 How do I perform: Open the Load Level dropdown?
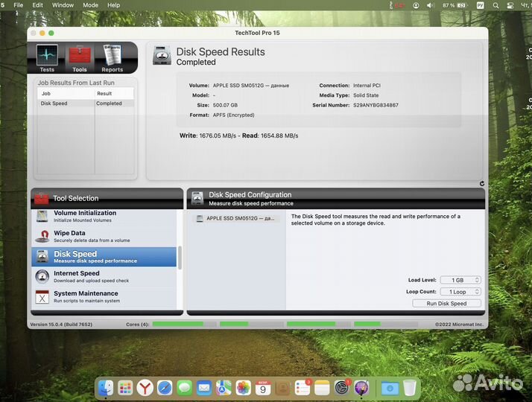coord(460,280)
